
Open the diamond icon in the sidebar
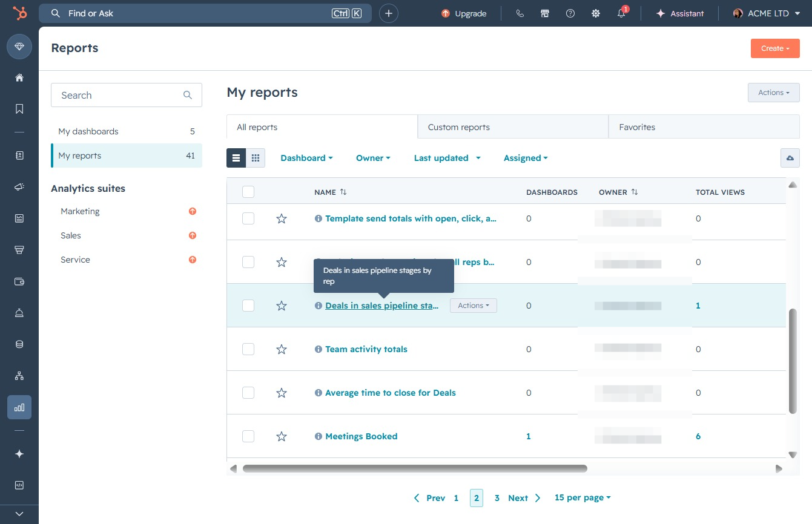[x=19, y=47]
